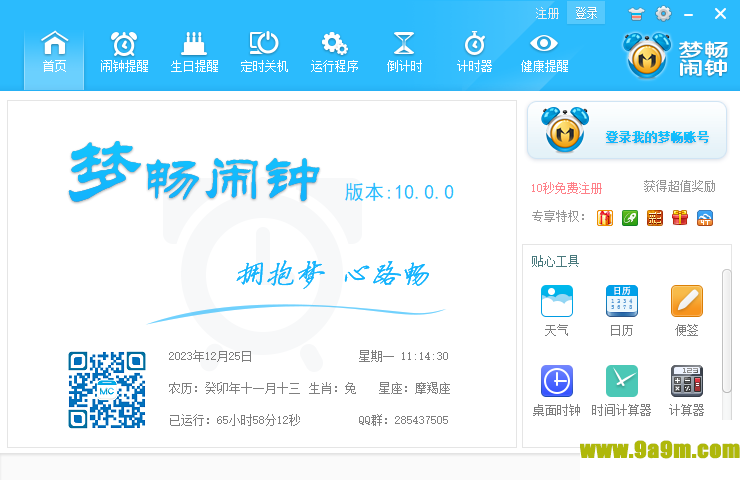The height and width of the screenshot is (480, 740).
Task: Click the 贴心工具 panel scrollbar
Action: [727, 330]
